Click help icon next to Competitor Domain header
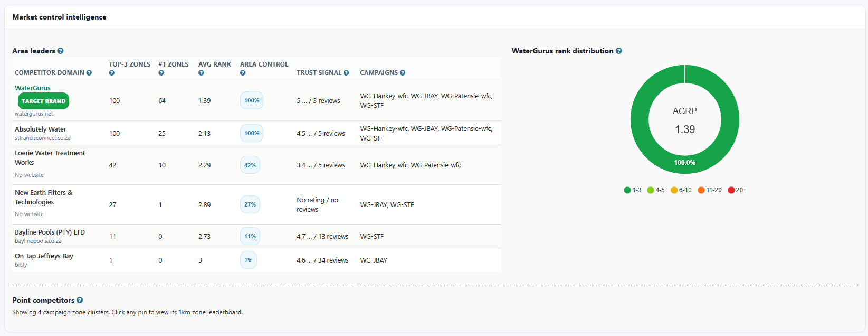 pyautogui.click(x=89, y=73)
